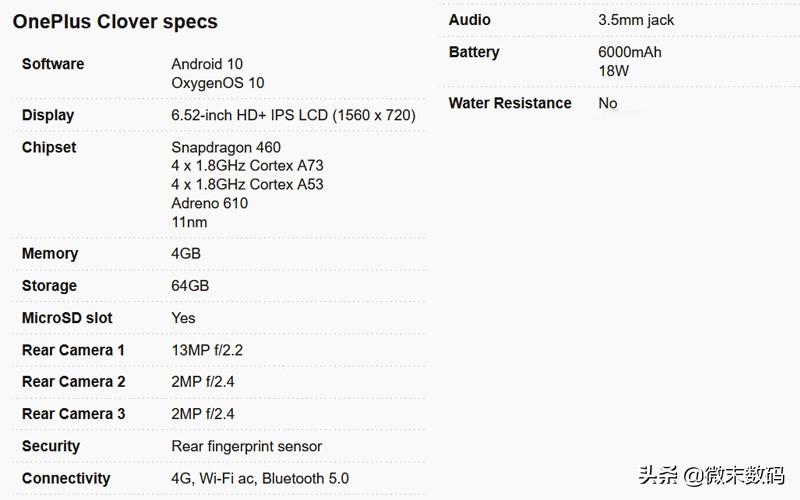Click the Rear Camera 1 label
800x500 pixels.
pos(73,350)
